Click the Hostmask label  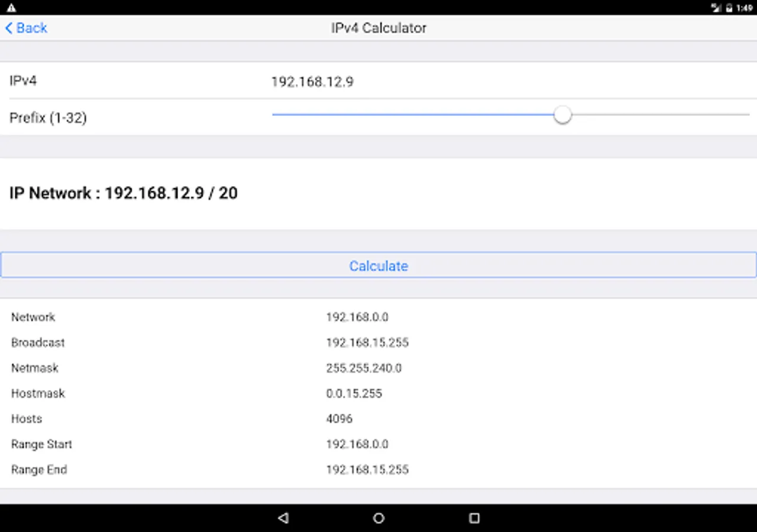[38, 393]
